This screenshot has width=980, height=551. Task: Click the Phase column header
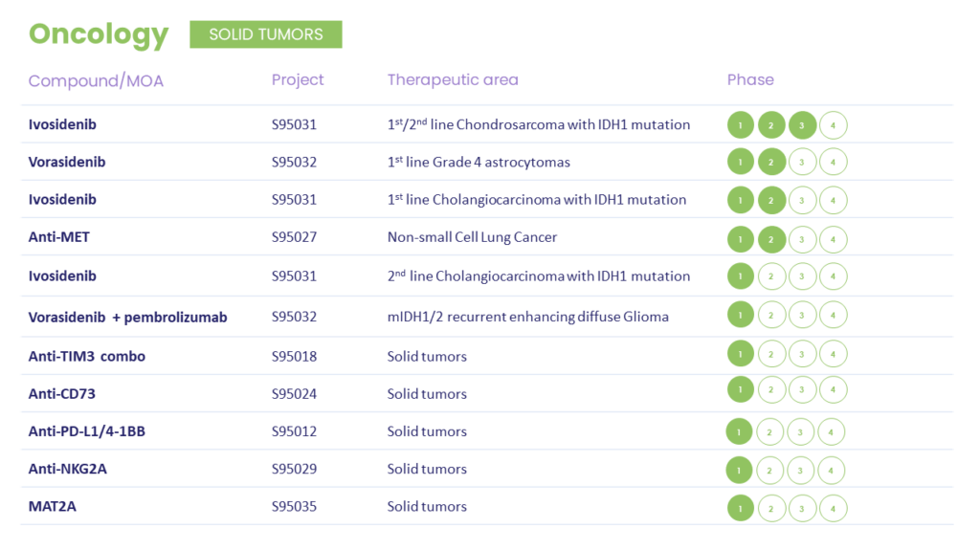pos(750,80)
